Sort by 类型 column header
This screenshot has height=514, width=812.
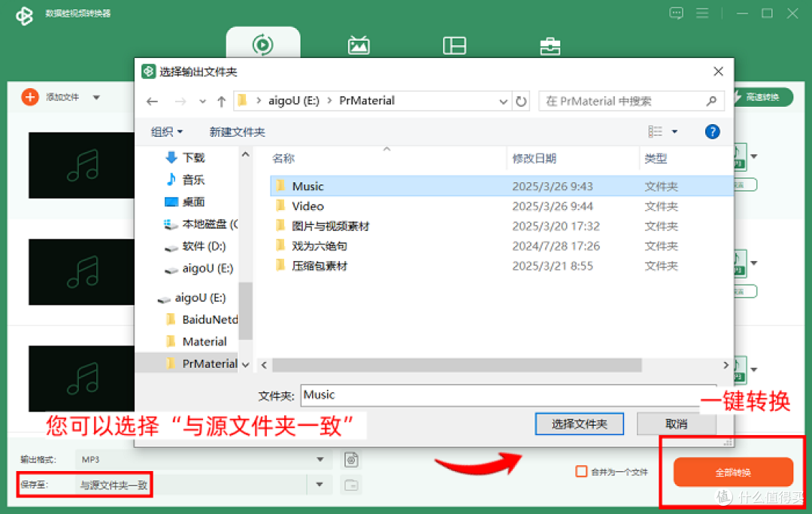pyautogui.click(x=656, y=159)
